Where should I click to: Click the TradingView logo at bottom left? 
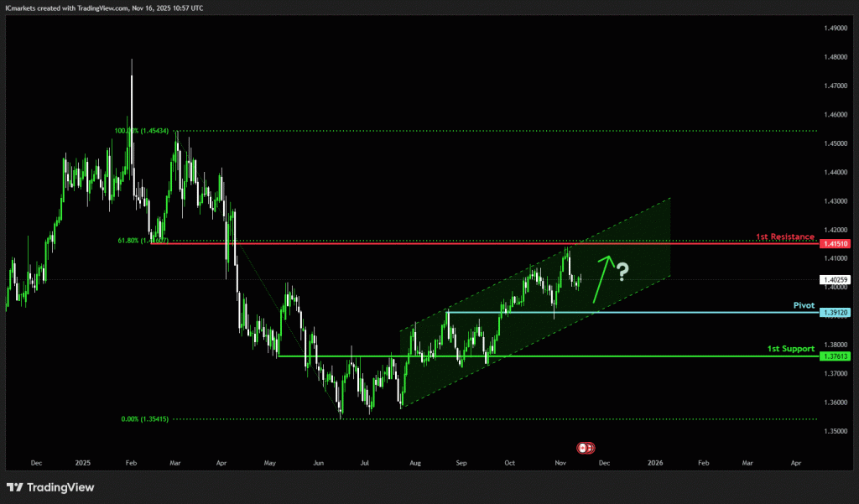coord(50,487)
